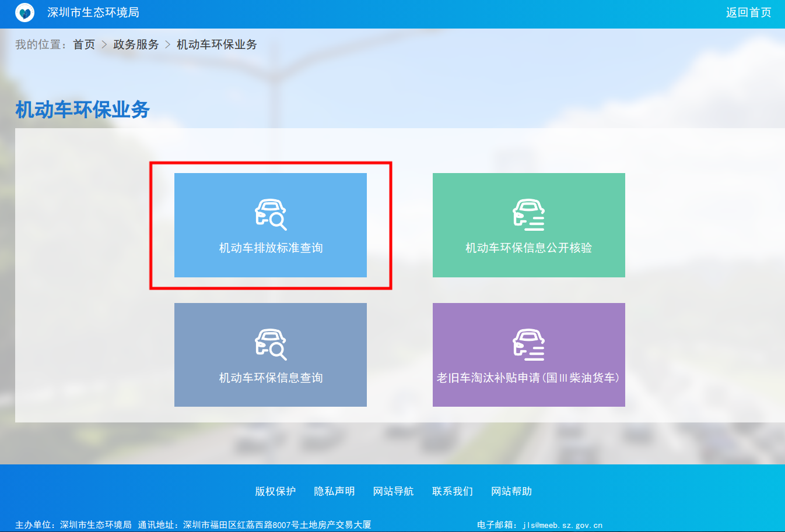Open 老旧车淘汰补贴申请 (国III柴油货车) label
Viewport: 785px width, 532px height.
point(528,378)
